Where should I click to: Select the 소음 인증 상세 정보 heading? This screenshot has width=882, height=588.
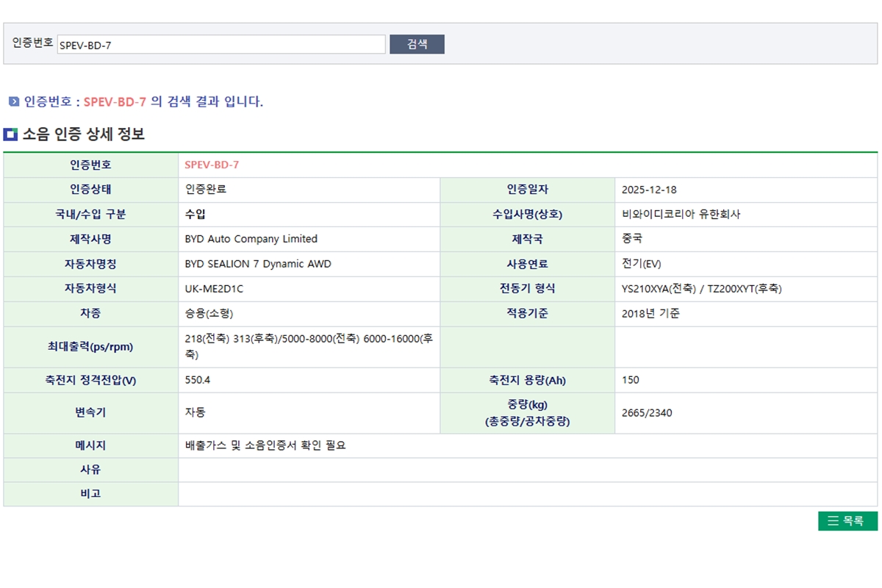point(83,134)
